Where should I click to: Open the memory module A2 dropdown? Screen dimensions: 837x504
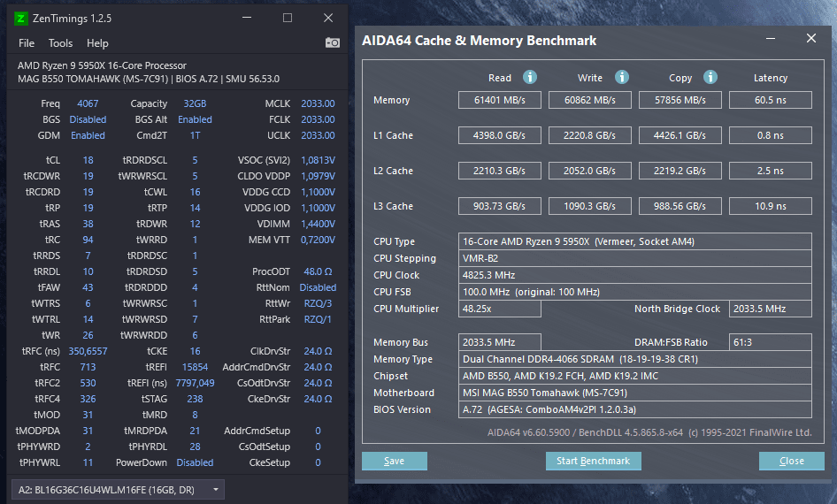point(118,490)
